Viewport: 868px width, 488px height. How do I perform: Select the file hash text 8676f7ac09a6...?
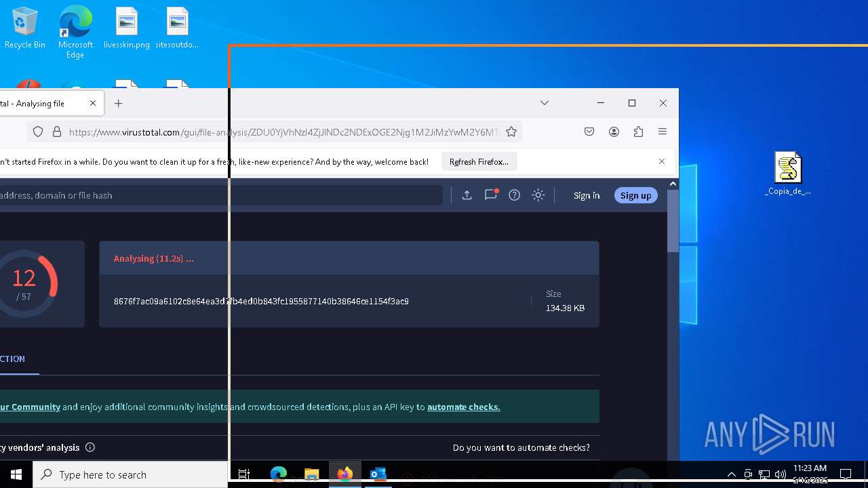[x=261, y=302]
